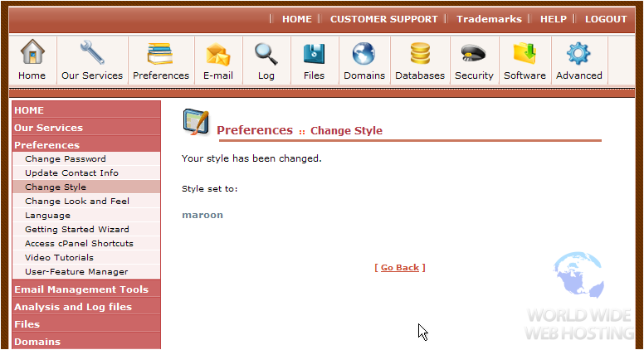The height and width of the screenshot is (350, 644).
Task: Open Our Services wrench icon
Action: coord(92,52)
